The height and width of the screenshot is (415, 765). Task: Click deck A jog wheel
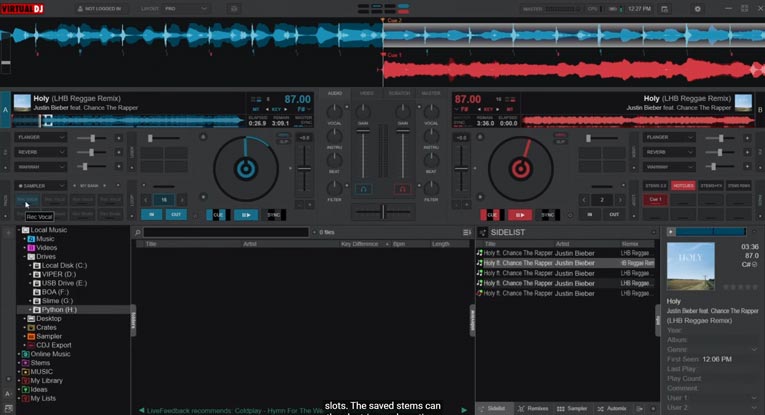246,169
